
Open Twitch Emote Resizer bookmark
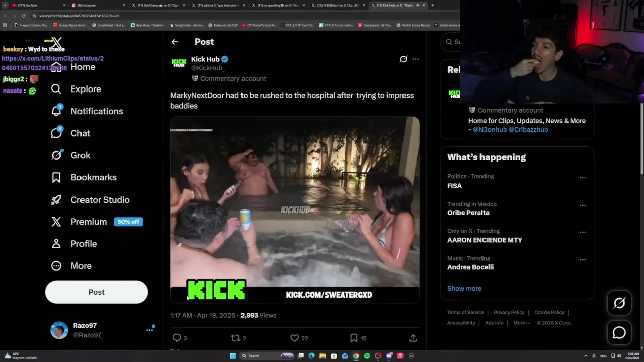click(413, 25)
